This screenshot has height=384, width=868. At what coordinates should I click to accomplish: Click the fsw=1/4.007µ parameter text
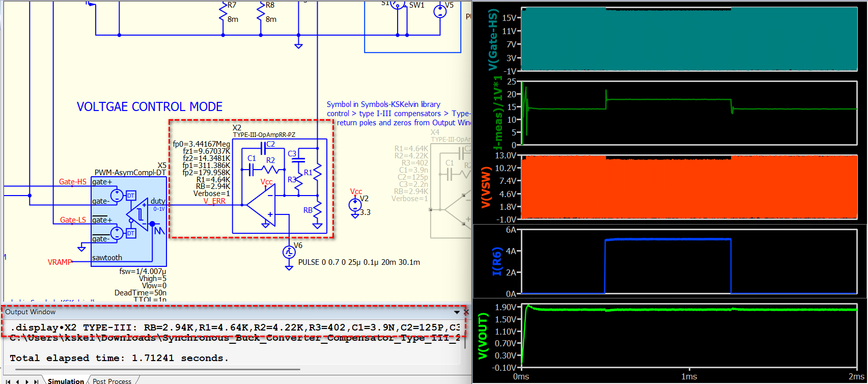click(x=143, y=271)
